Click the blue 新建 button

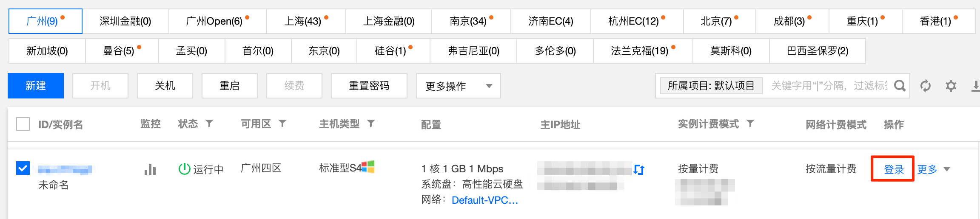(36, 86)
